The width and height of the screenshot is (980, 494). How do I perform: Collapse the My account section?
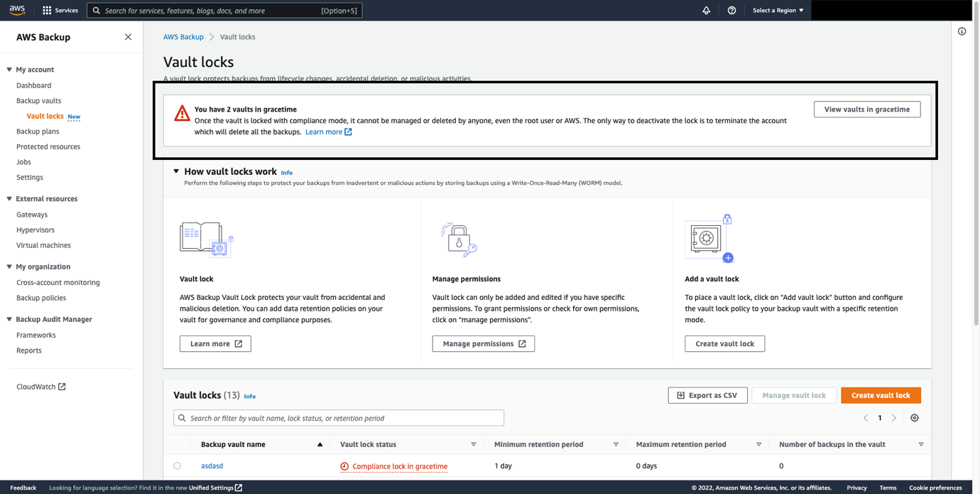click(9, 70)
